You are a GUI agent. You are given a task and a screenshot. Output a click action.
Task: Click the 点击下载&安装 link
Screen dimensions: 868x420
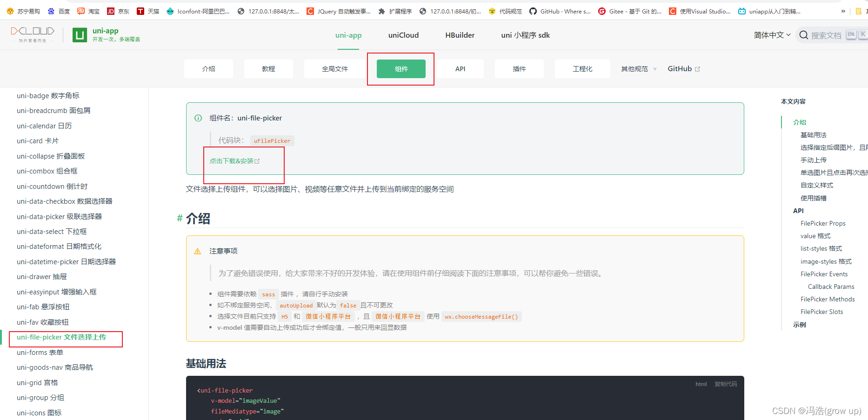234,161
